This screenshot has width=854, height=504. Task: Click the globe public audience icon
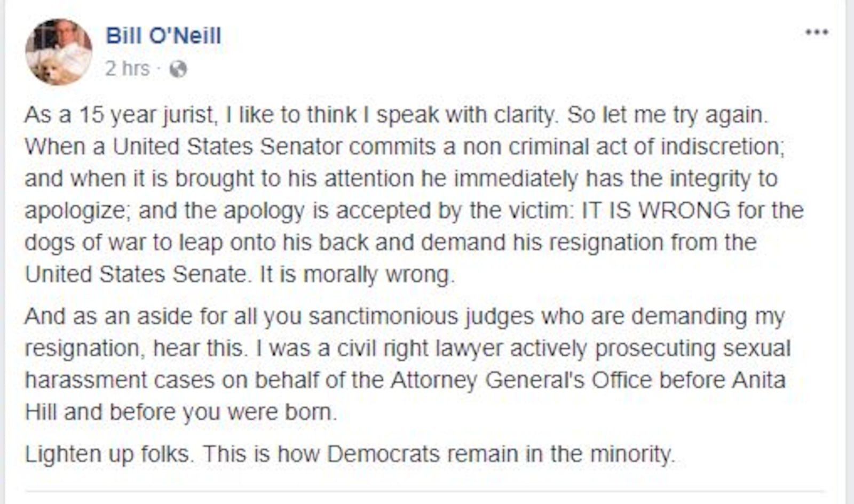(x=178, y=69)
